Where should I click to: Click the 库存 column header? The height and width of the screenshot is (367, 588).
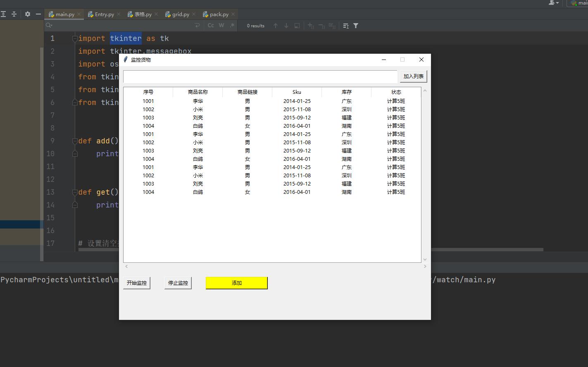[x=347, y=92]
